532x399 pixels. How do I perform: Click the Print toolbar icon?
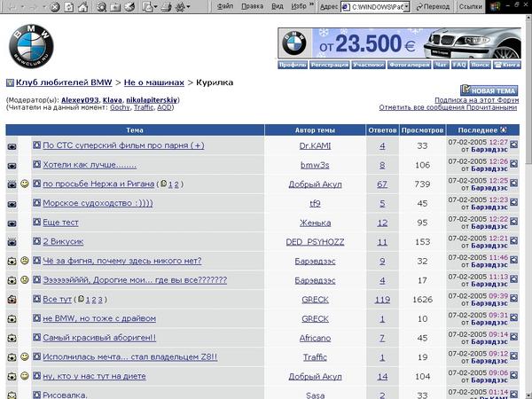point(166,7)
